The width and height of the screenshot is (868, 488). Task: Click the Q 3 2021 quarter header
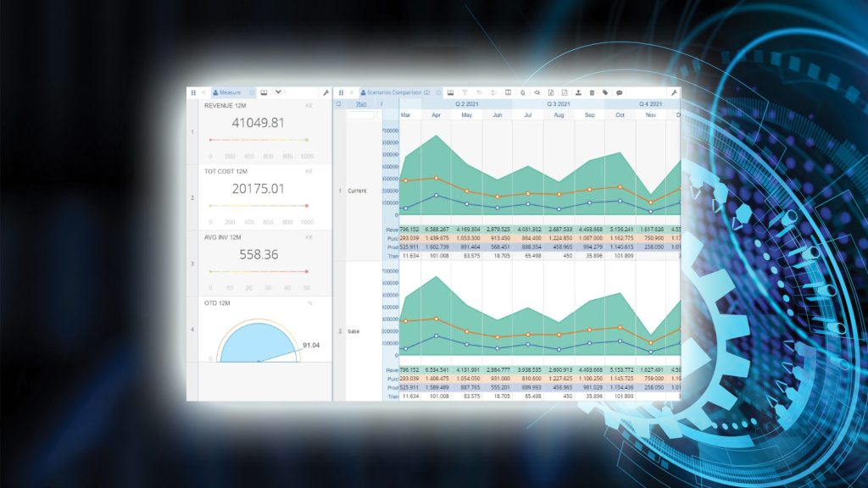(x=559, y=104)
